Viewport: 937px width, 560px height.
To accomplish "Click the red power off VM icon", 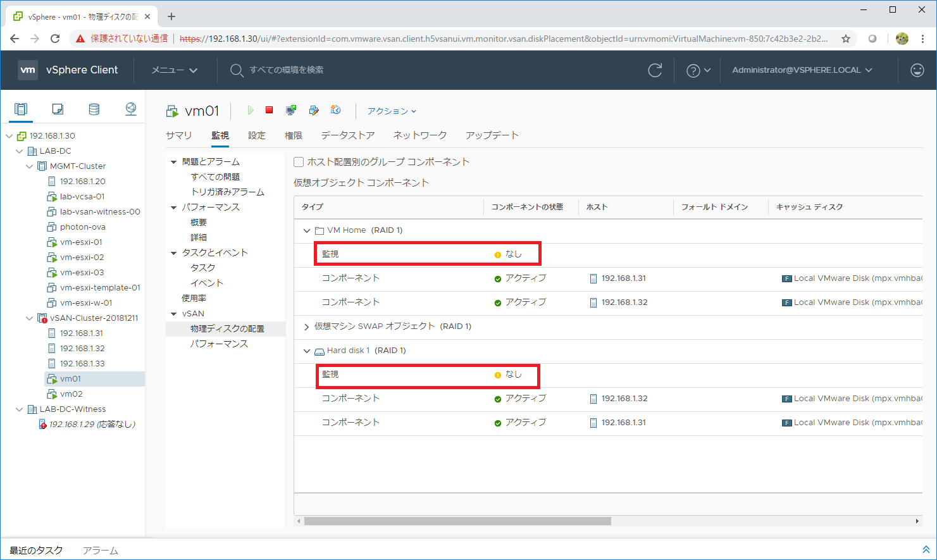I will coord(269,110).
